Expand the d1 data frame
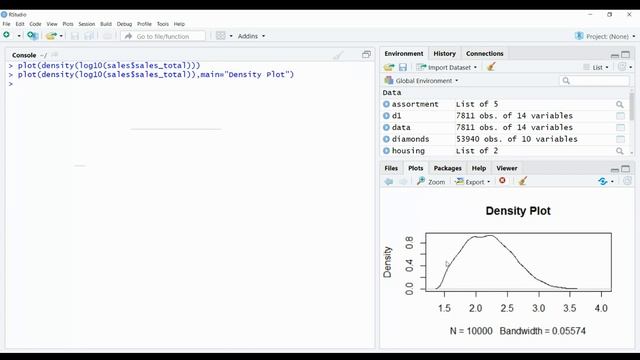 coord(386,116)
